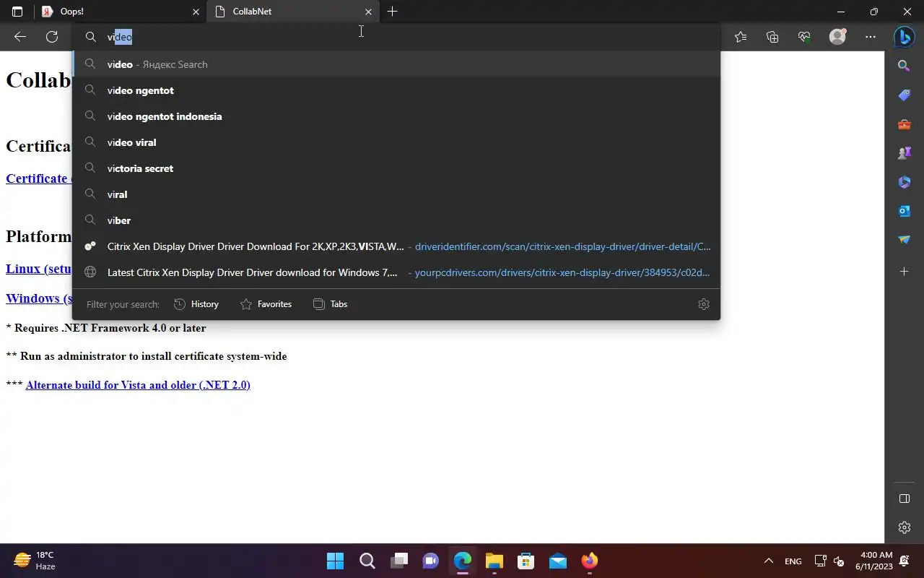The image size is (924, 578).
Task: Open the Bing chat sidebar button
Action: (904, 37)
